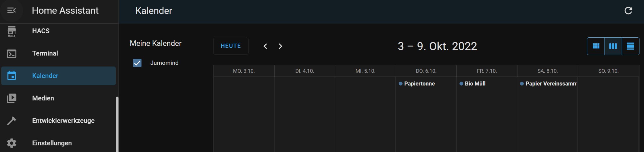Refresh the calendar with the reload icon

(628, 11)
